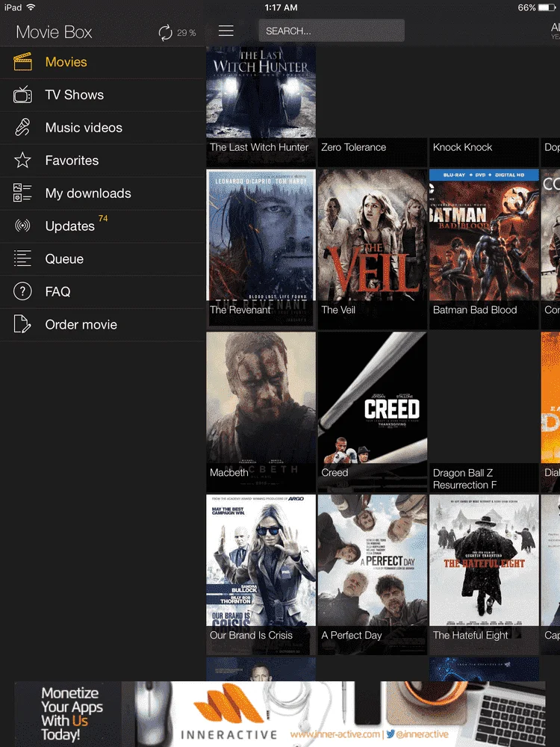Click the Movies clapperboard icon
Screen dimensions: 560x747
(x=22, y=62)
